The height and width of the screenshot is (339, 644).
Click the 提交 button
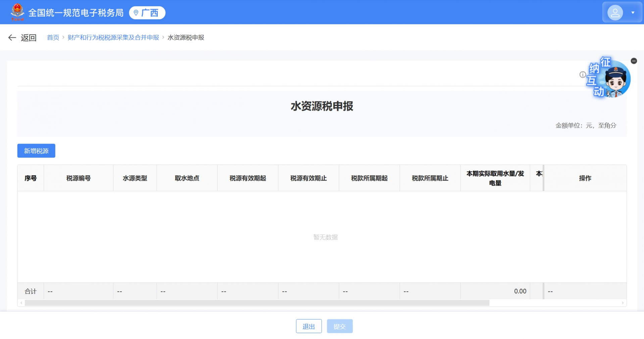tap(340, 326)
